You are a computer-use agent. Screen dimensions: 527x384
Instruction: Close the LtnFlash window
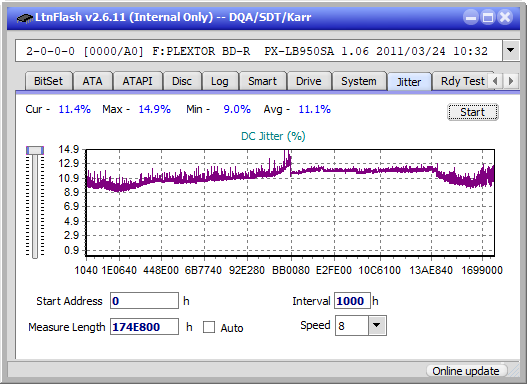[505, 17]
